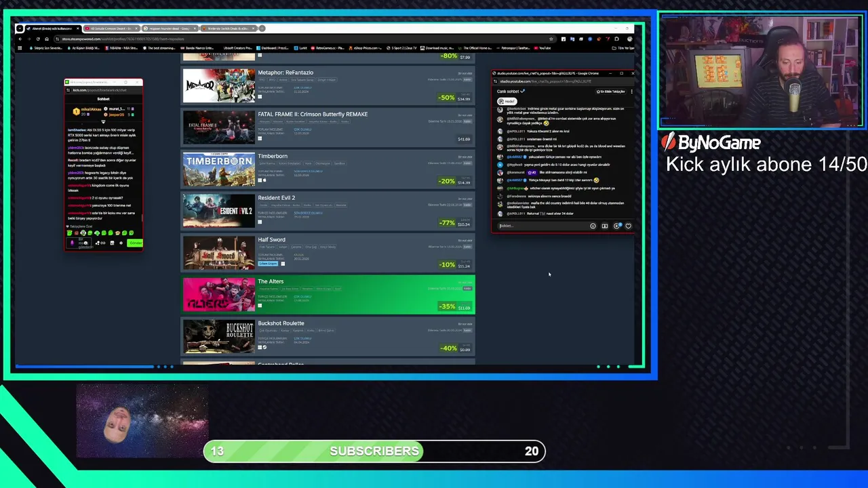Switch to the Crimson Desert browser tab
This screenshot has height=488, width=868.
pyautogui.click(x=112, y=28)
